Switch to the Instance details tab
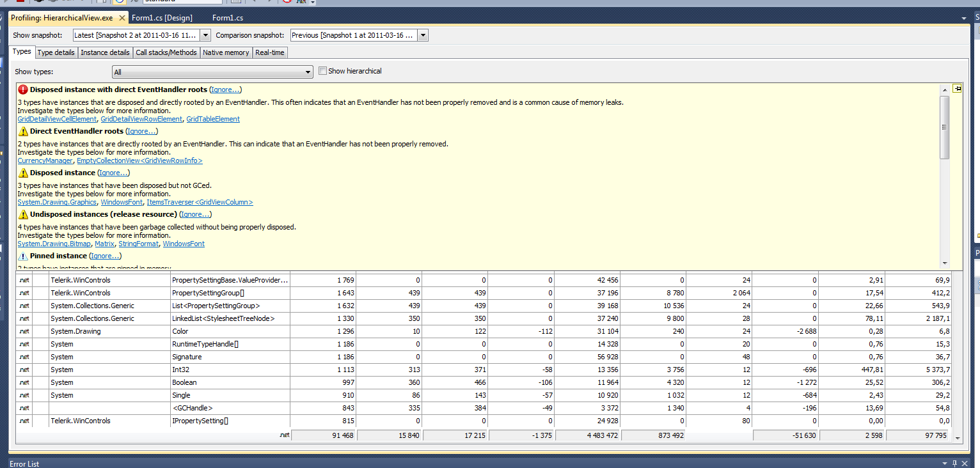 [x=105, y=52]
